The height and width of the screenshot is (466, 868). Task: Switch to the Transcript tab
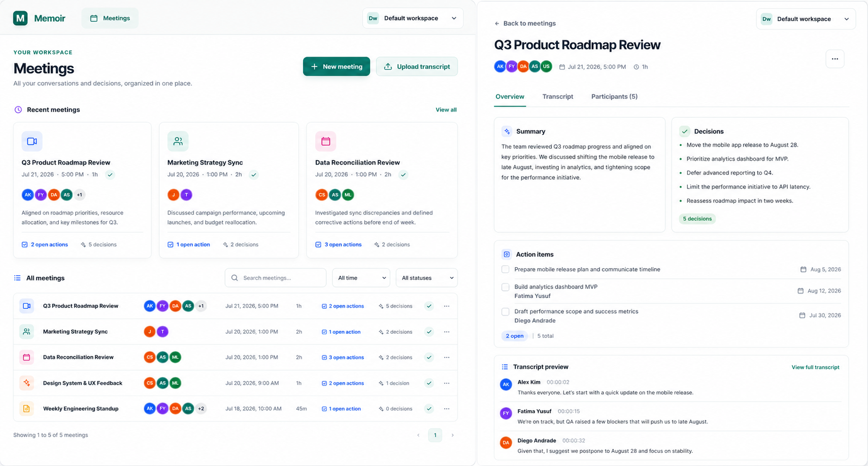coord(557,96)
